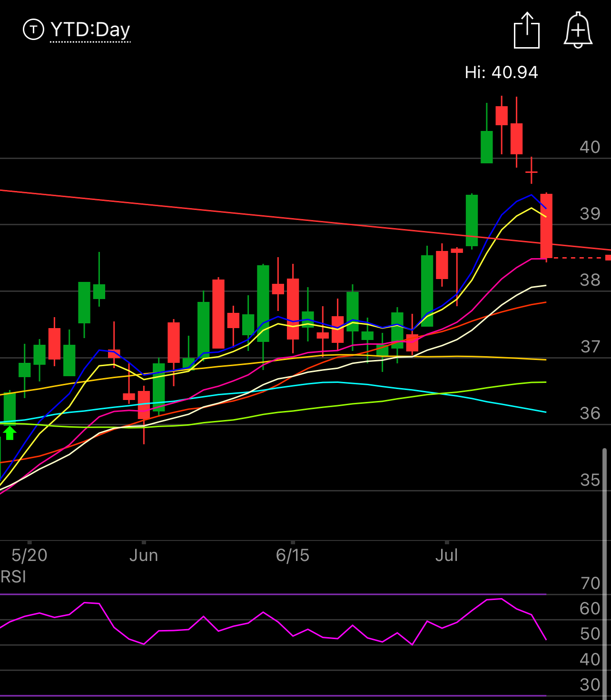Select the 35 price axis label

tap(591, 480)
